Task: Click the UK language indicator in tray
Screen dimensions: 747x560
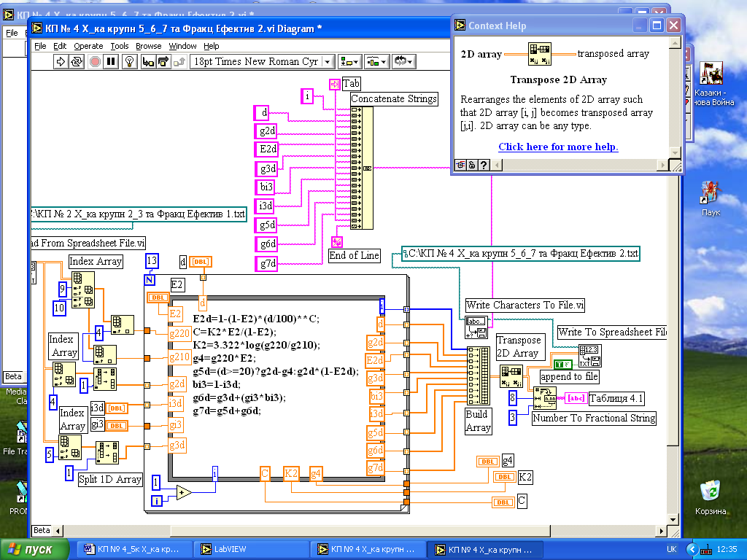Action: pos(672,549)
